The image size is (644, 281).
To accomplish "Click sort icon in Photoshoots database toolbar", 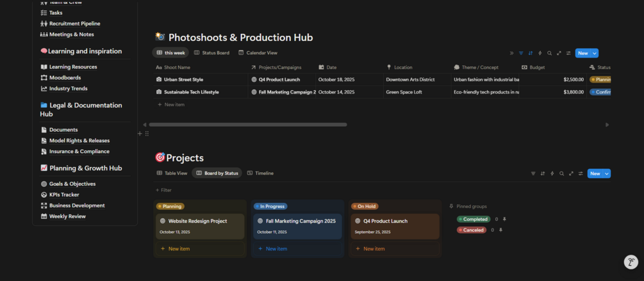I will (x=531, y=53).
